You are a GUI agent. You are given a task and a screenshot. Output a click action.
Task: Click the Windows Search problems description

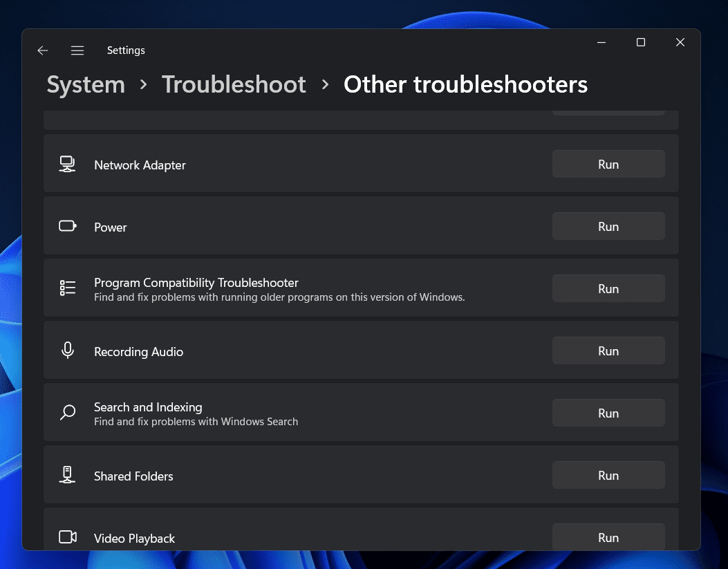click(196, 422)
